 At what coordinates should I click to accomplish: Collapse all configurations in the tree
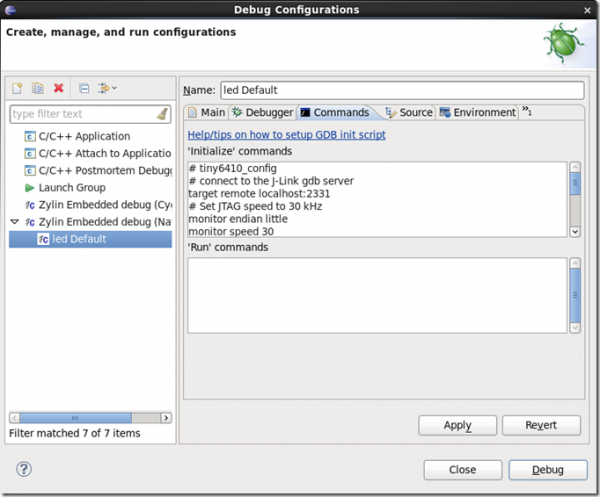point(84,89)
